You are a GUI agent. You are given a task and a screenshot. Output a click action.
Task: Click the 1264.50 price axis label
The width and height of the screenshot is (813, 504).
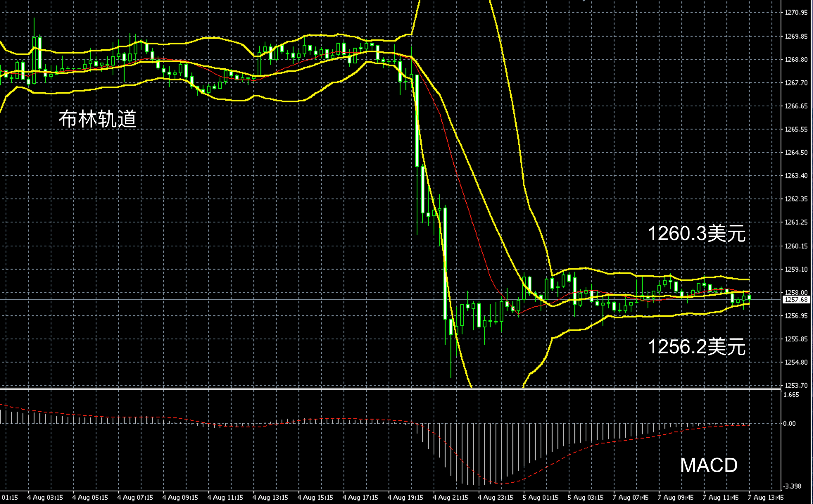(796, 152)
